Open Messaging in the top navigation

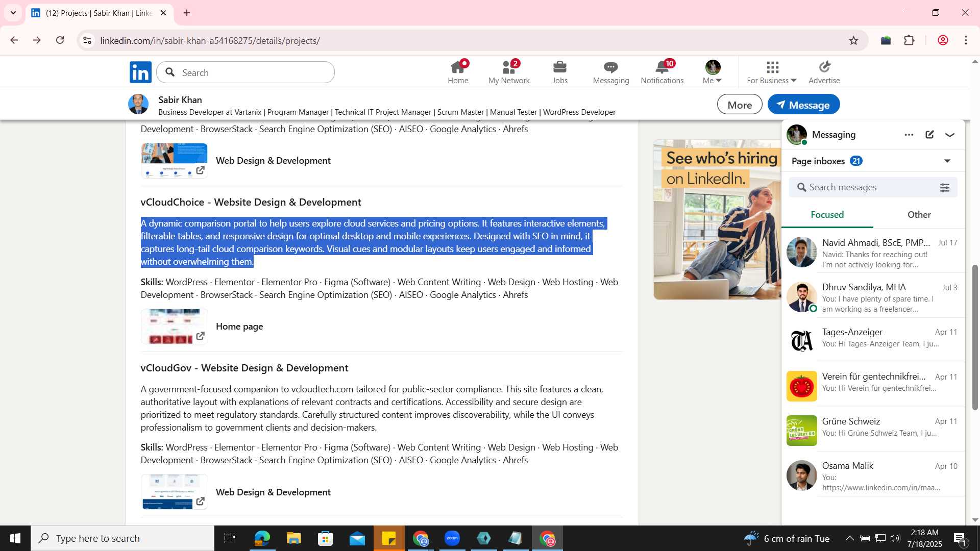[611, 72]
